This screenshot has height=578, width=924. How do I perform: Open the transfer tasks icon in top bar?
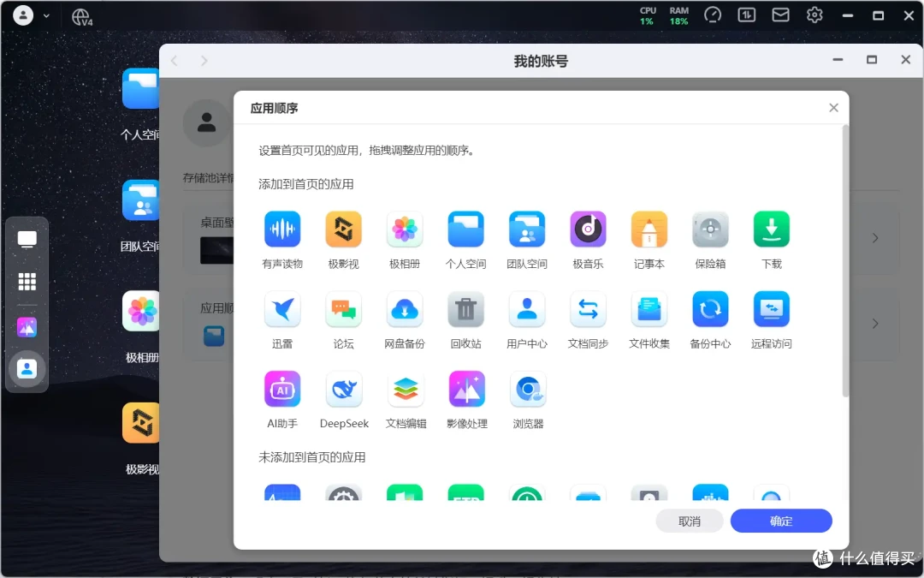(746, 15)
